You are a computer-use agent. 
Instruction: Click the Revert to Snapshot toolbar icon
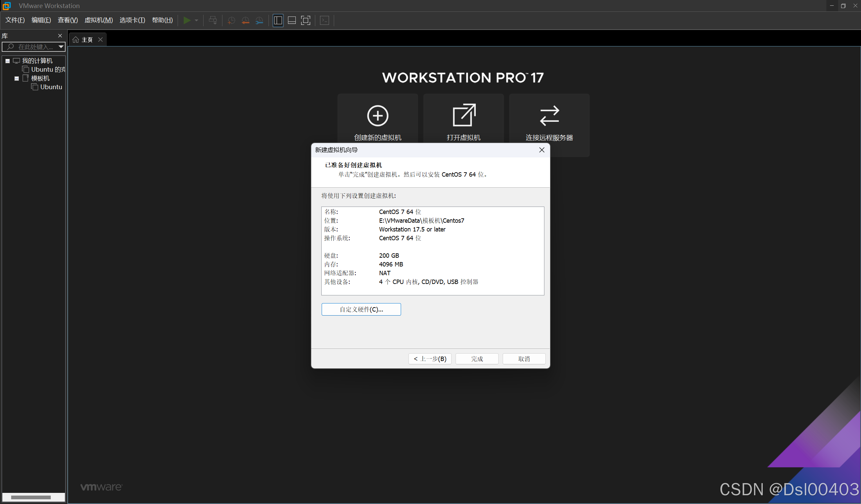pyautogui.click(x=245, y=21)
